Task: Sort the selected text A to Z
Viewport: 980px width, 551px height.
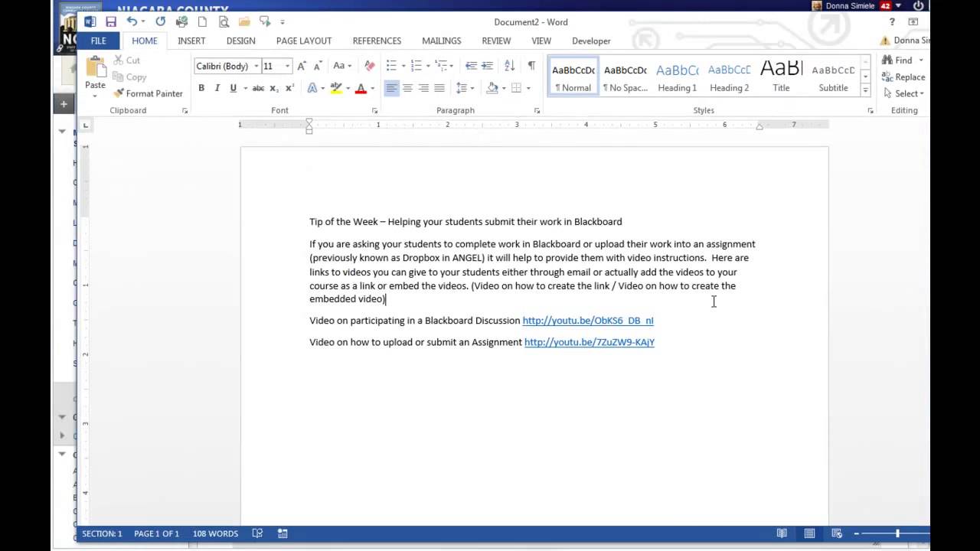Action: [x=509, y=66]
